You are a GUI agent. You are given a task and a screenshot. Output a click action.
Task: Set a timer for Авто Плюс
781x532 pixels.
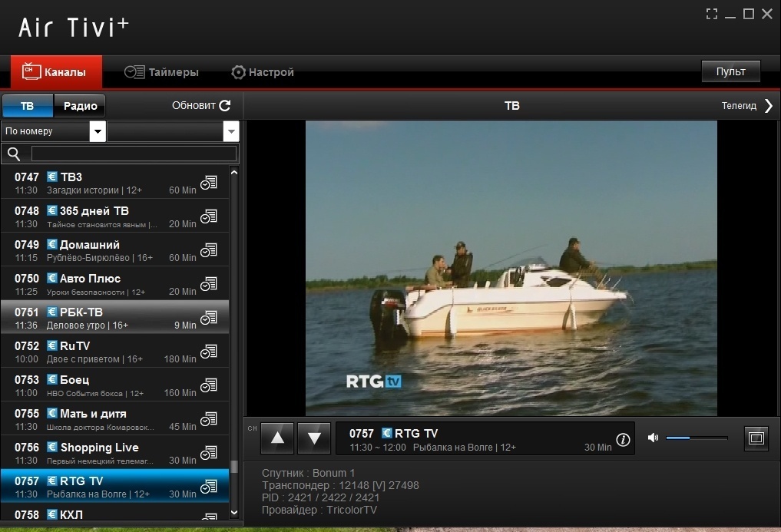pyautogui.click(x=209, y=285)
